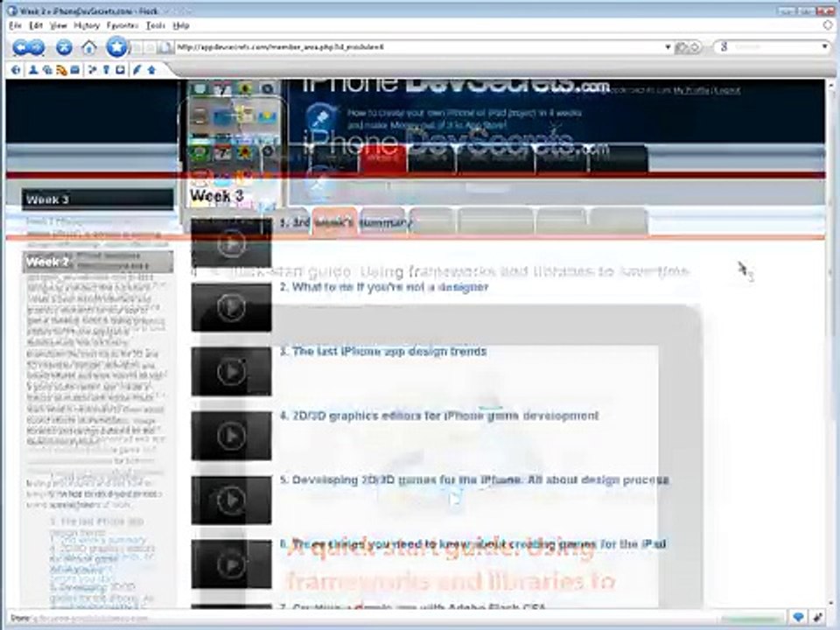The height and width of the screenshot is (630, 840).
Task: Expand the Week 3 sidebar header
Action: 97,199
